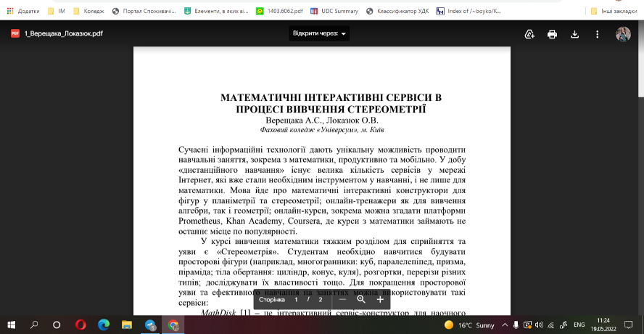Open the Додатки apps shortcut
Viewport: 644px width, 334px height.
click(23, 11)
